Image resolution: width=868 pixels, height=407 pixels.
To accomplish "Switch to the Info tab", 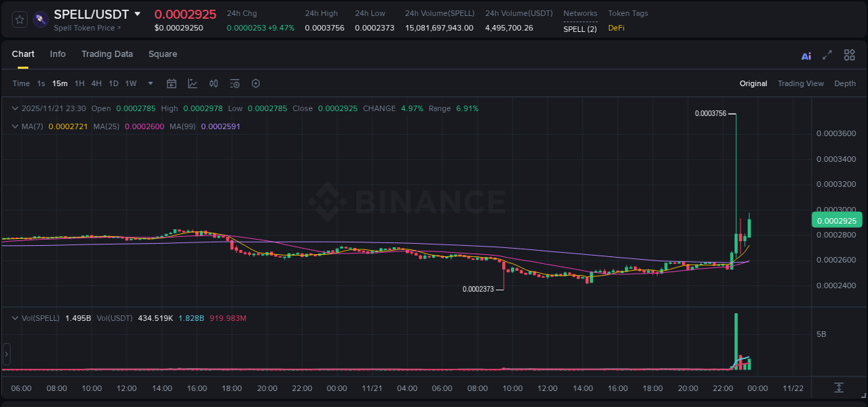I will (x=58, y=54).
